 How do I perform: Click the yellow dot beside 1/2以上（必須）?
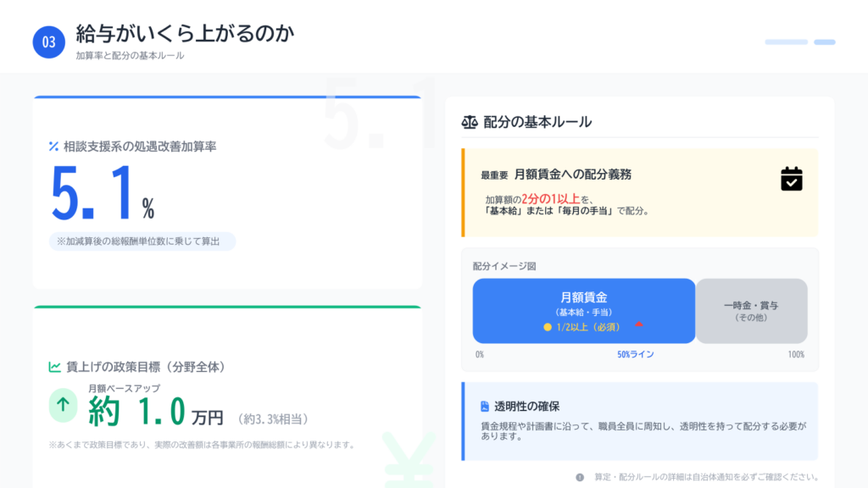pyautogui.click(x=548, y=326)
